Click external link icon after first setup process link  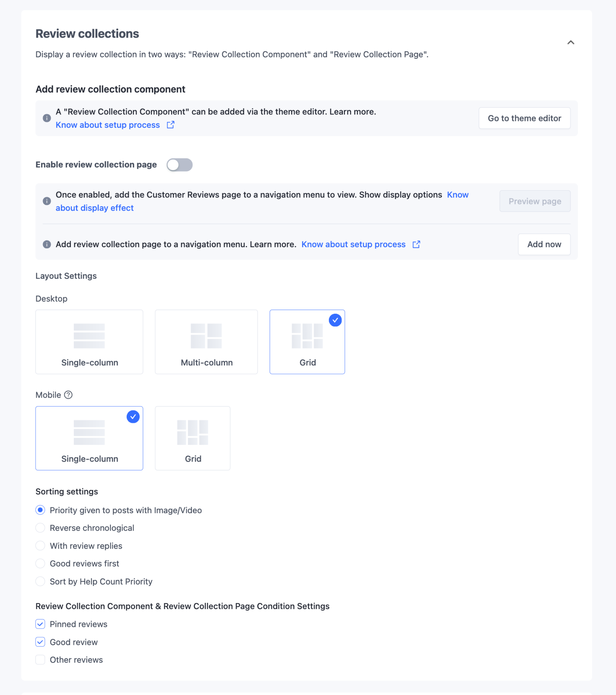coord(170,125)
